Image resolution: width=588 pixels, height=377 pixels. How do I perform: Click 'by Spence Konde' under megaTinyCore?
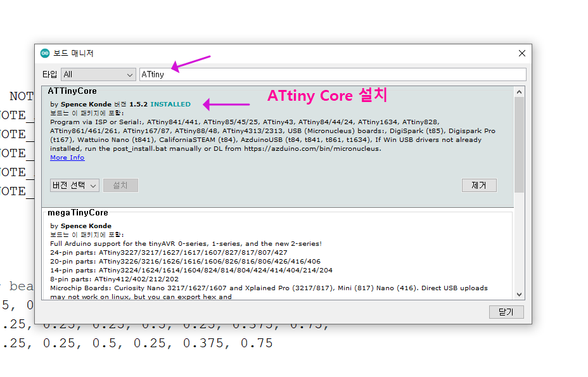pos(81,226)
